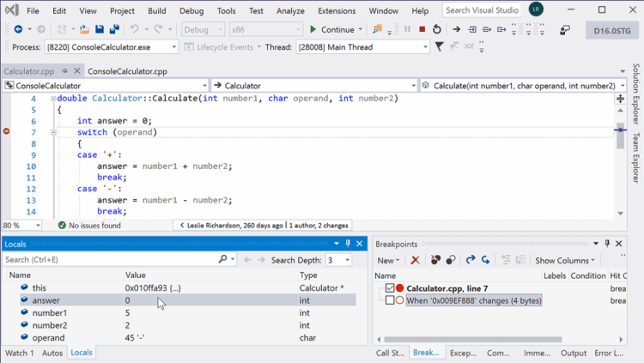644x363 pixels.
Task: Save the current file
Action: [x=100, y=29]
